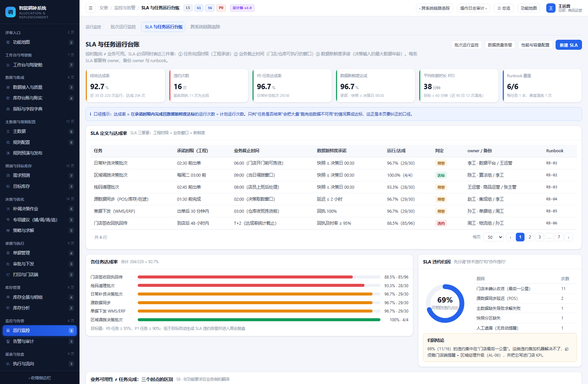The width and height of the screenshot is (588, 384).
Task: Open 补调决策作业 in sidebar
Action: point(40,209)
